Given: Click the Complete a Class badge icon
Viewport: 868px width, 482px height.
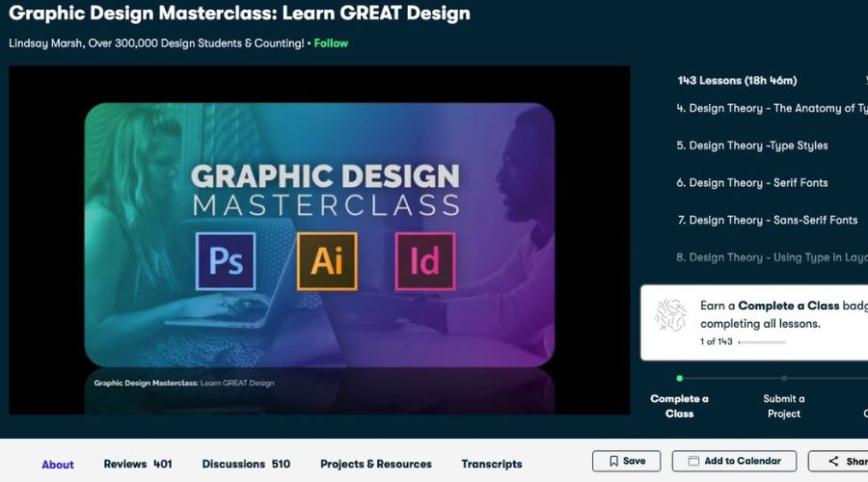Looking at the screenshot, I should 670,315.
